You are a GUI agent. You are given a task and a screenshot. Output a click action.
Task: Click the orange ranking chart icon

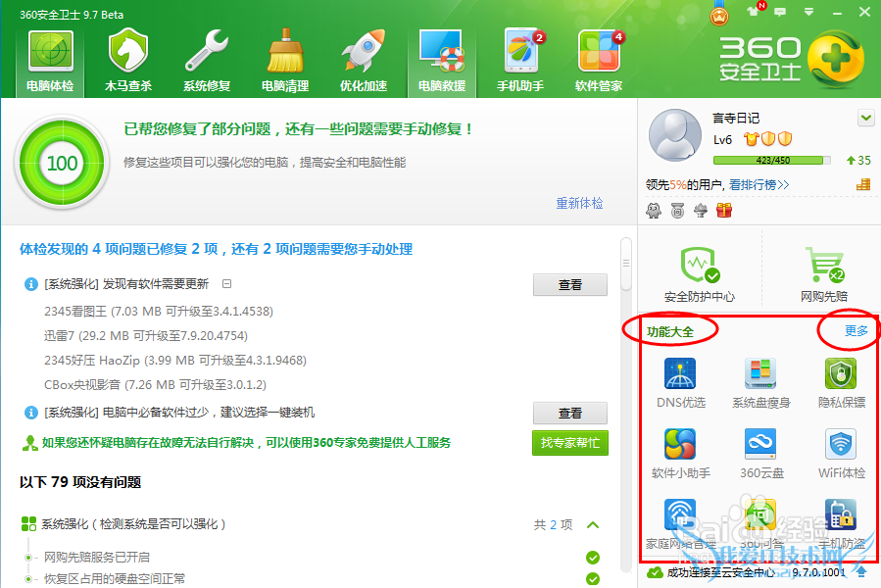coord(863,184)
